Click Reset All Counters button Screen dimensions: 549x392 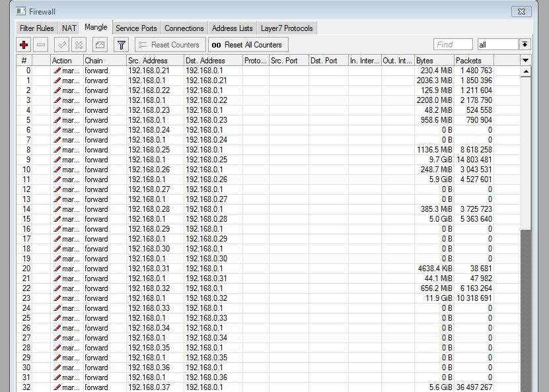(x=248, y=45)
